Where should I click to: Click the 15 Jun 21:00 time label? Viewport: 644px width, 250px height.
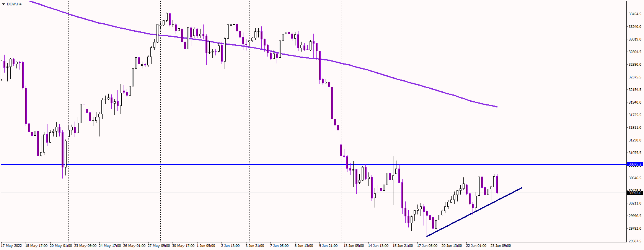[403, 245]
